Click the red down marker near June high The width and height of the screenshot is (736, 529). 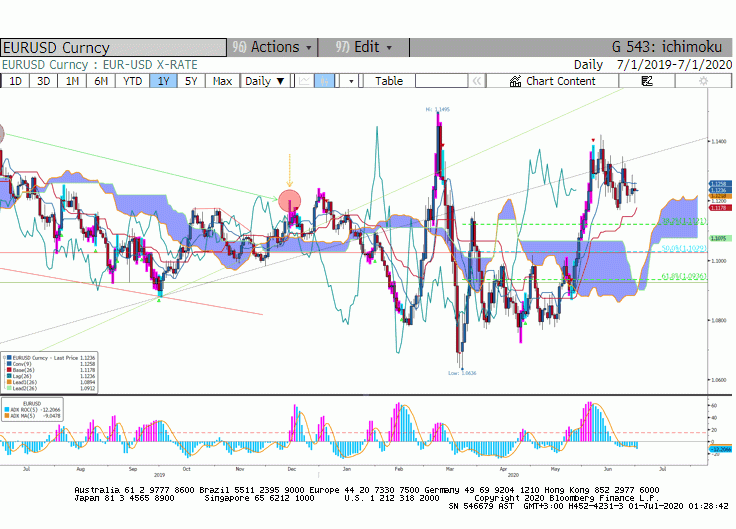click(593, 140)
